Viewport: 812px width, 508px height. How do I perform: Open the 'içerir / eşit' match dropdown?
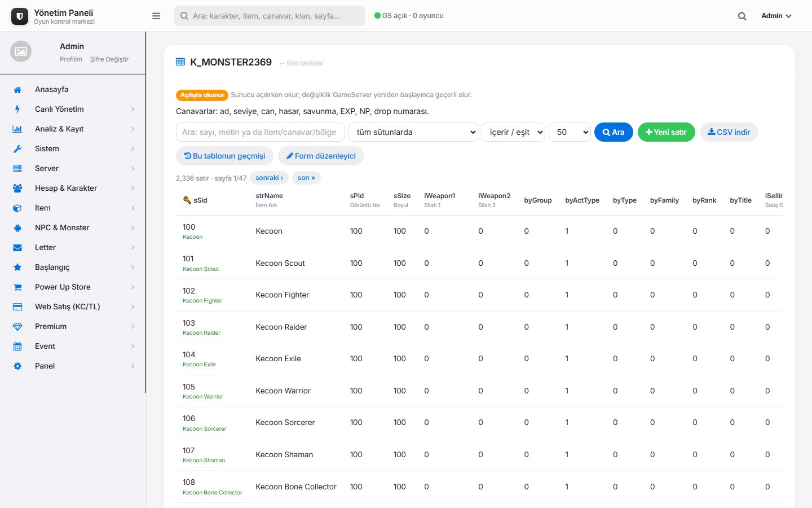(x=513, y=132)
